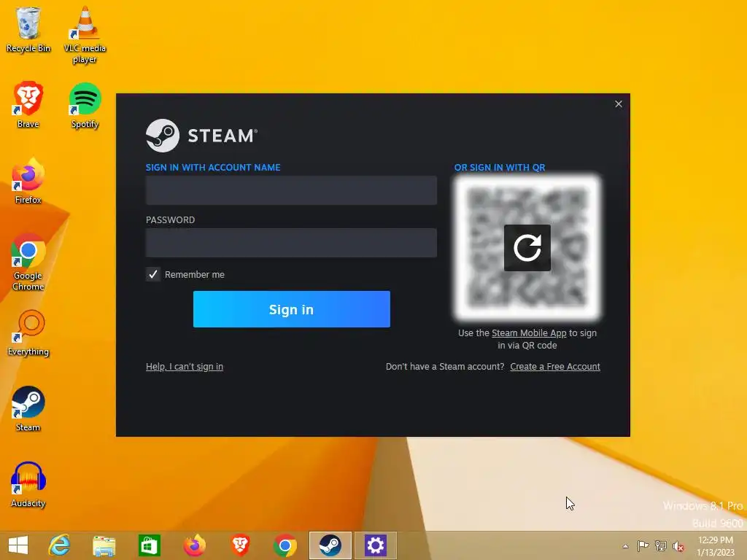Open Action Center flag in system tray

643,545
